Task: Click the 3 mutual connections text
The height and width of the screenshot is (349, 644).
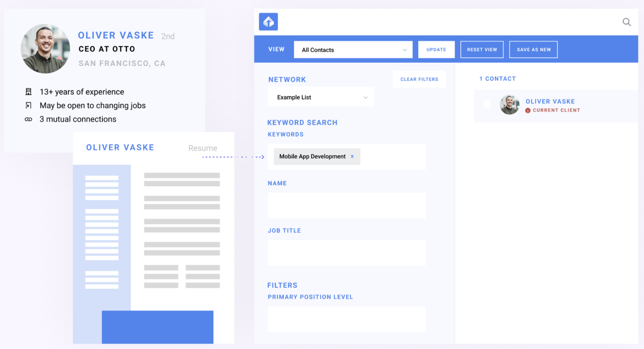Action: (x=78, y=119)
